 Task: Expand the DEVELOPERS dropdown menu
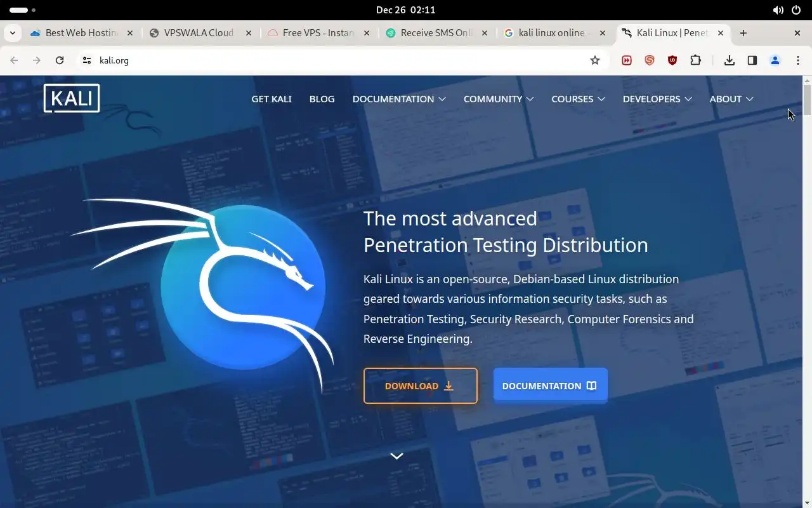657,99
